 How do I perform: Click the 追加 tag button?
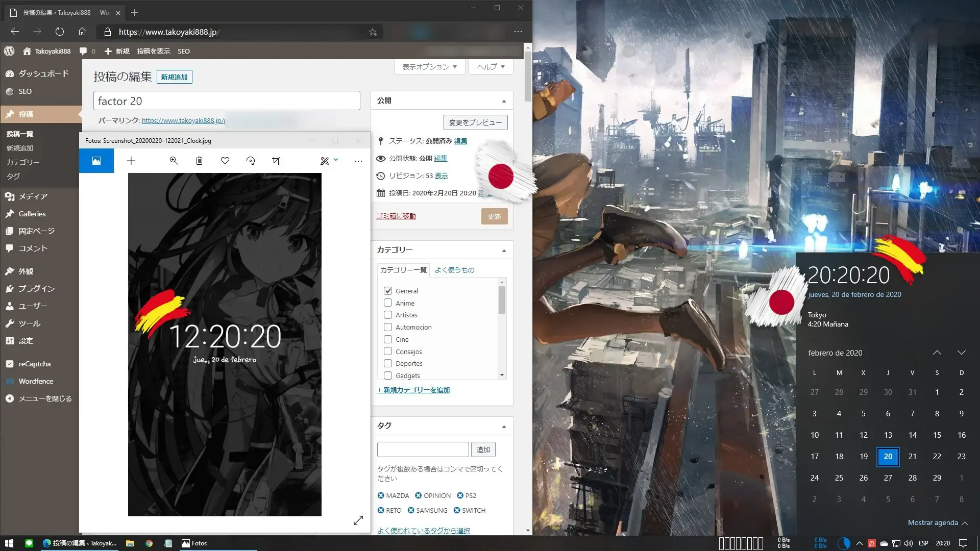click(x=483, y=449)
